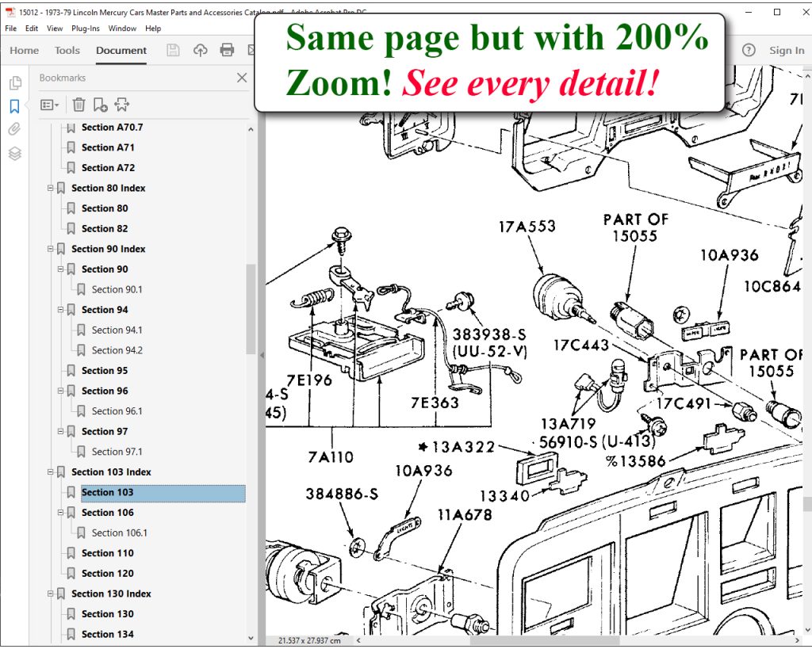Open the page thumbnails panel icon
812x649 pixels.
[15, 82]
